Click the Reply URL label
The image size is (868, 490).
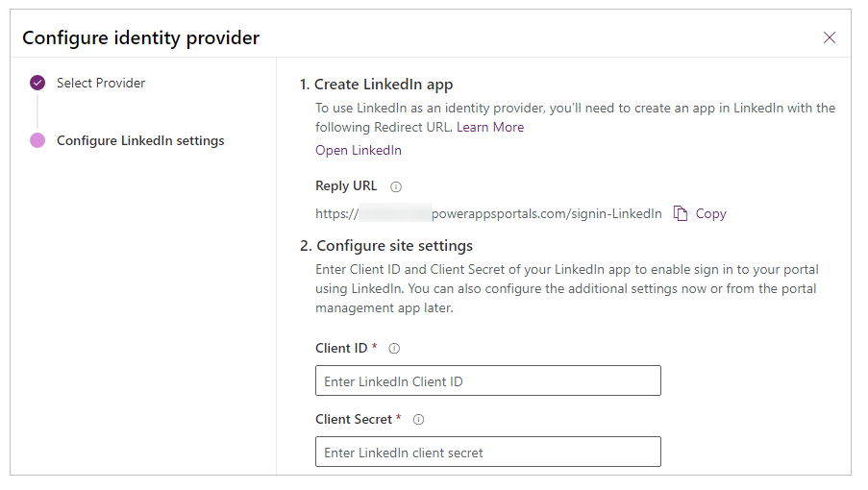pos(346,185)
